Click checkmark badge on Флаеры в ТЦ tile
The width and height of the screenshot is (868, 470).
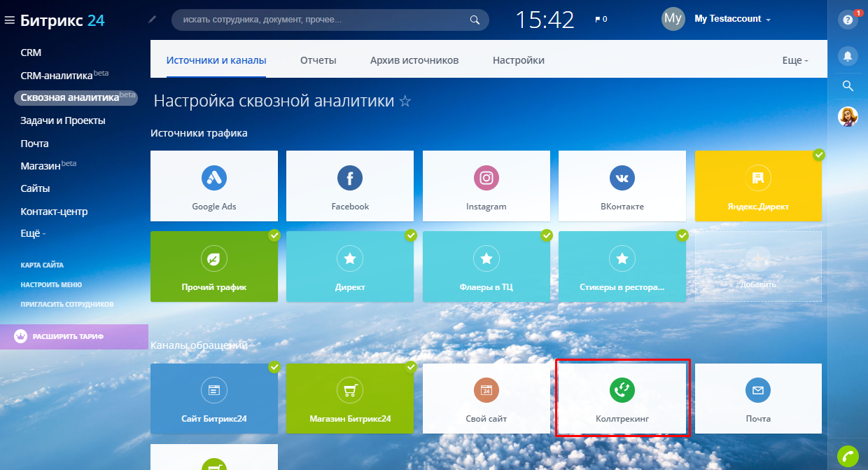tap(547, 235)
